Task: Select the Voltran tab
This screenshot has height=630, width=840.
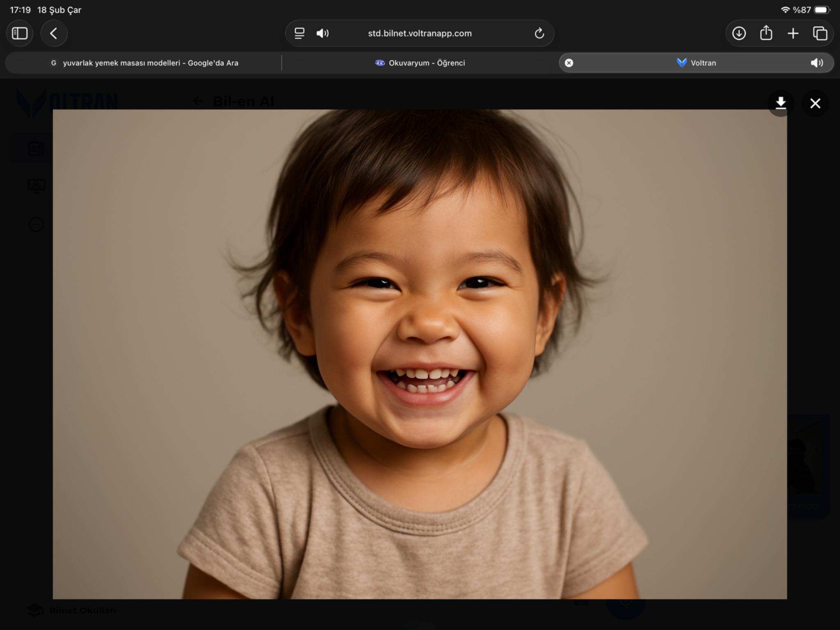Action: coord(696,63)
